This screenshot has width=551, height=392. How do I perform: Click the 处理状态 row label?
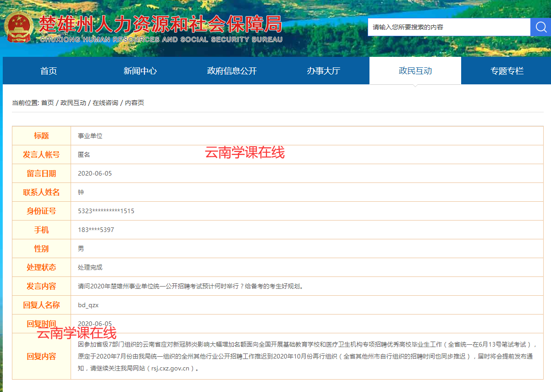pyautogui.click(x=41, y=267)
